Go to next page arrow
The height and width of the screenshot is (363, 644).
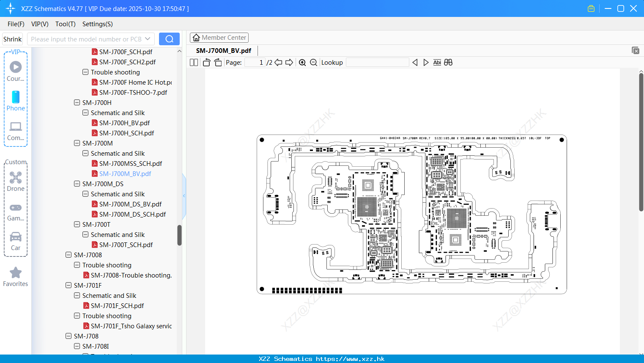(289, 62)
